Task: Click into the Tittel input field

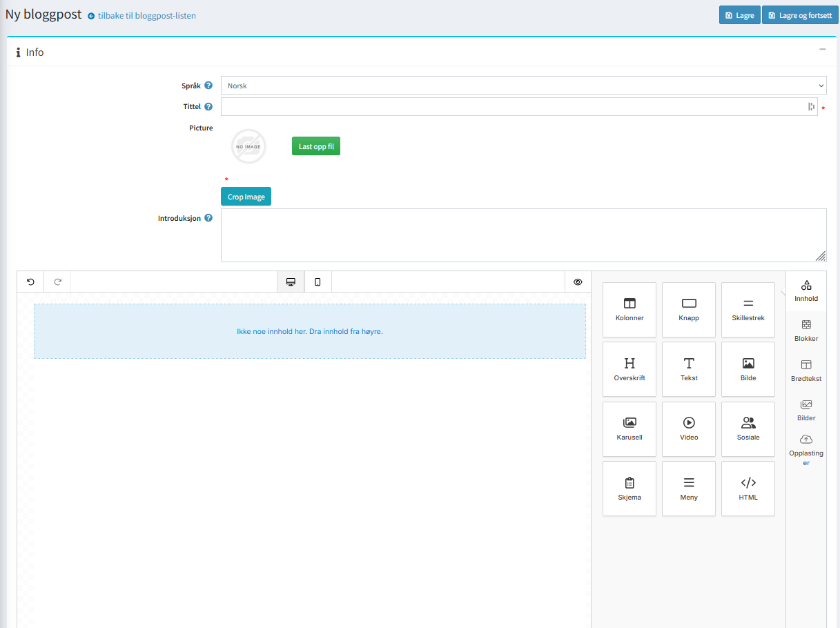Action: coord(511,107)
